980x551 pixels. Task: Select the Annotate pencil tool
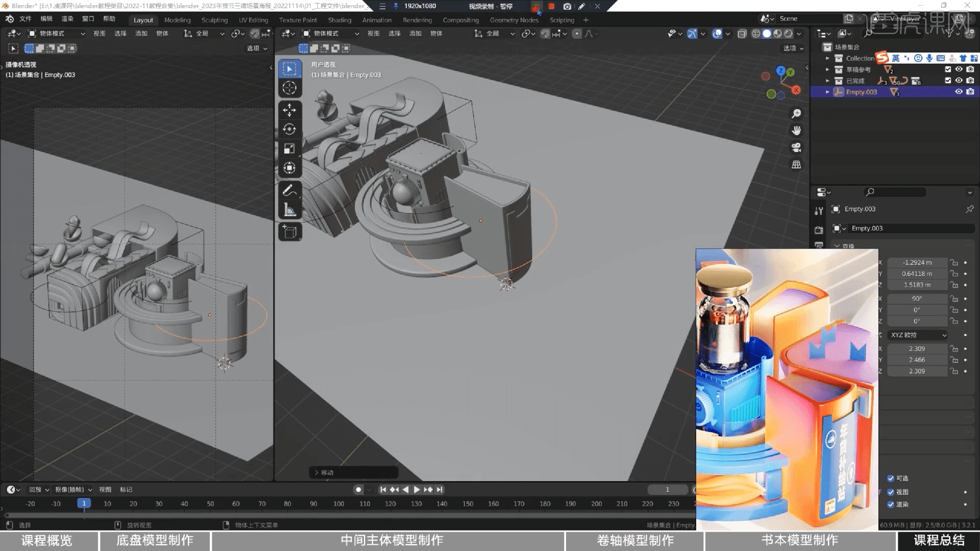tap(289, 190)
